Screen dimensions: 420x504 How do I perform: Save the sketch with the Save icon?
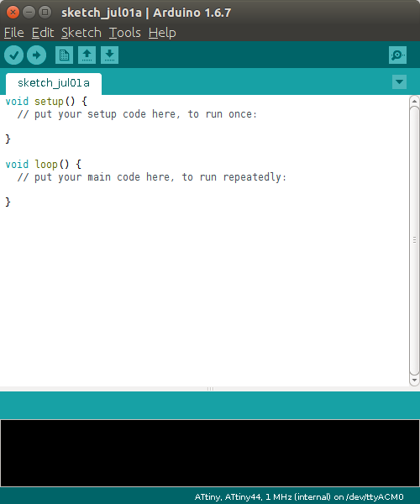coord(109,55)
